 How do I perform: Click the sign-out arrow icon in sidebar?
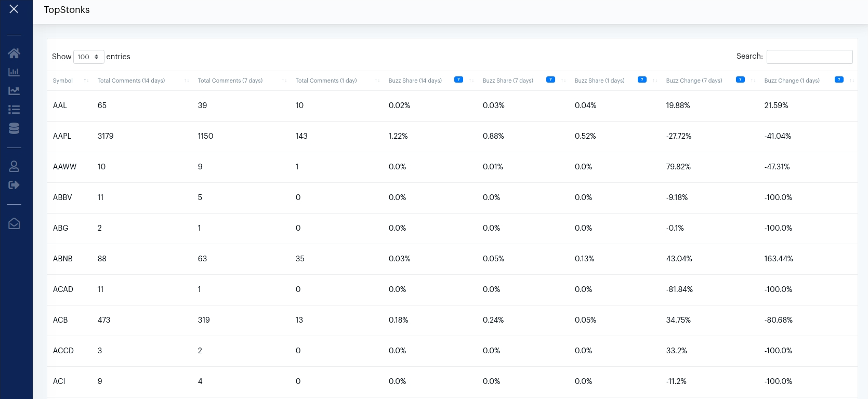[x=14, y=185]
